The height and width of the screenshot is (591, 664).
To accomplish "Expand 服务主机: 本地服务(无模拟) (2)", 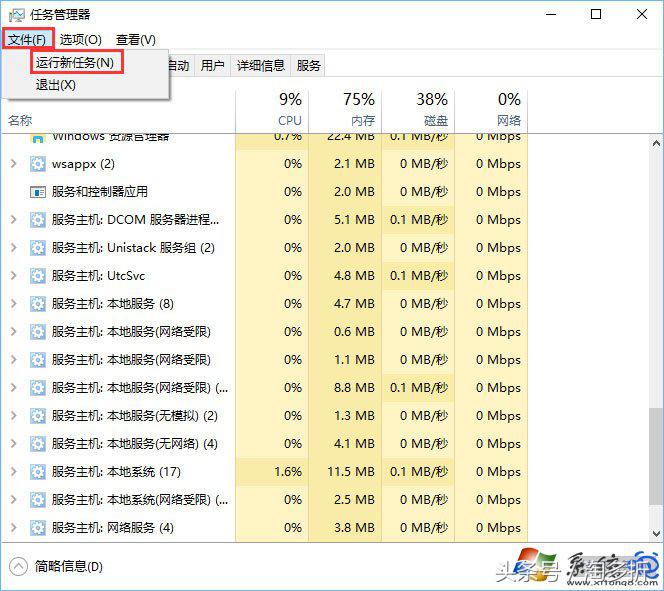I will pos(14,415).
